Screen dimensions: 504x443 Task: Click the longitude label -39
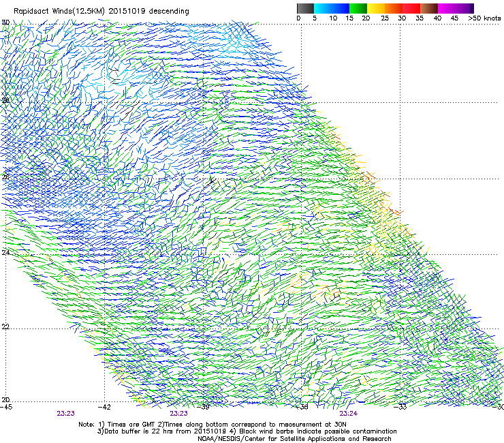click(203, 408)
